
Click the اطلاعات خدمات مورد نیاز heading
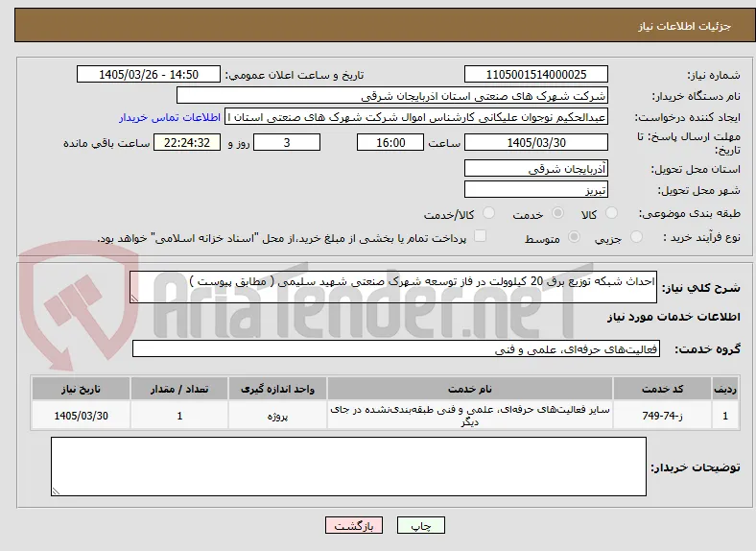673,317
